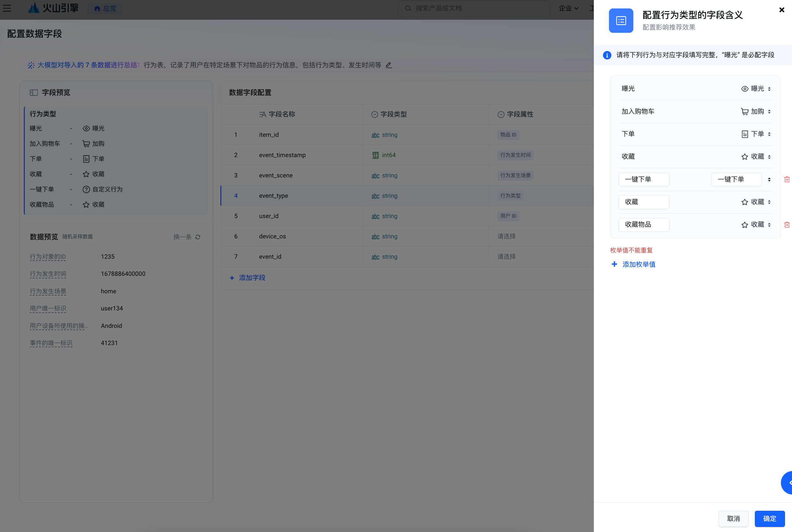Screen dimensions: 792x532
Task: Go to the 总览 tab
Action: point(105,8)
